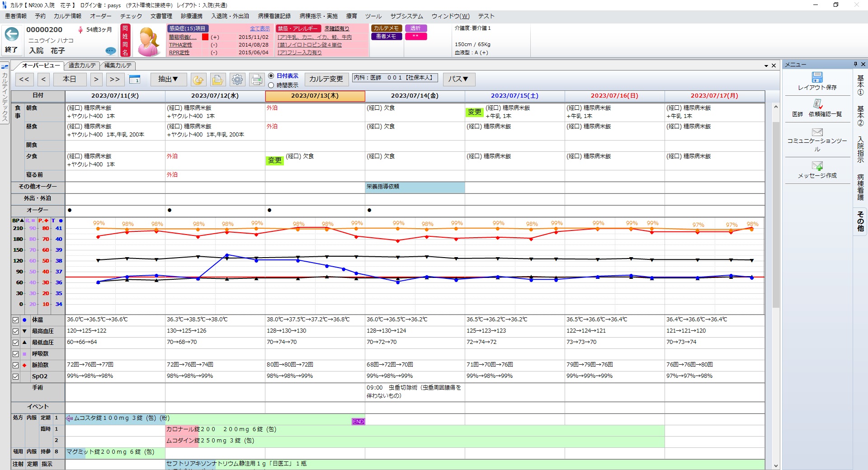
Task: Click the カルテ変更 button
Action: point(326,80)
